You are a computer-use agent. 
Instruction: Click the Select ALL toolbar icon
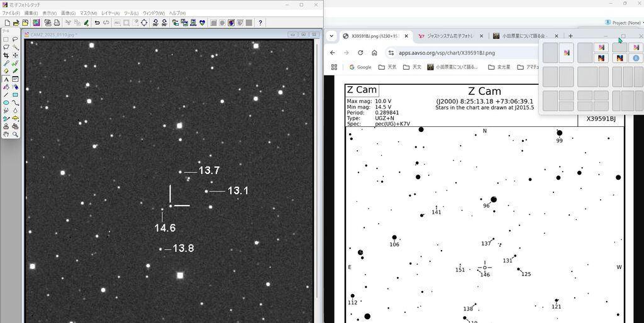[x=118, y=23]
